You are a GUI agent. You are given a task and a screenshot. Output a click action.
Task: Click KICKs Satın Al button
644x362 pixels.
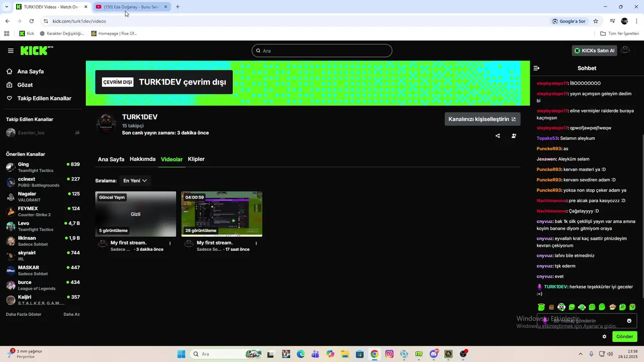(595, 51)
